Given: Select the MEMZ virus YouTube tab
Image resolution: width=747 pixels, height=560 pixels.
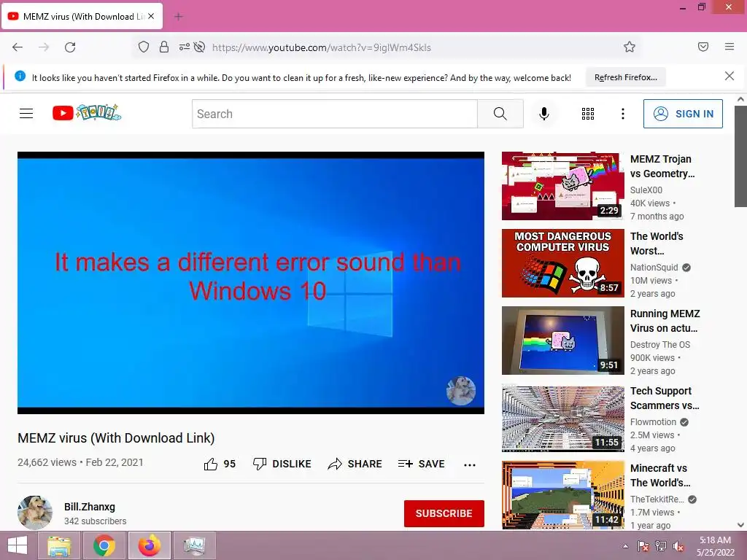Looking at the screenshot, I should point(82,16).
